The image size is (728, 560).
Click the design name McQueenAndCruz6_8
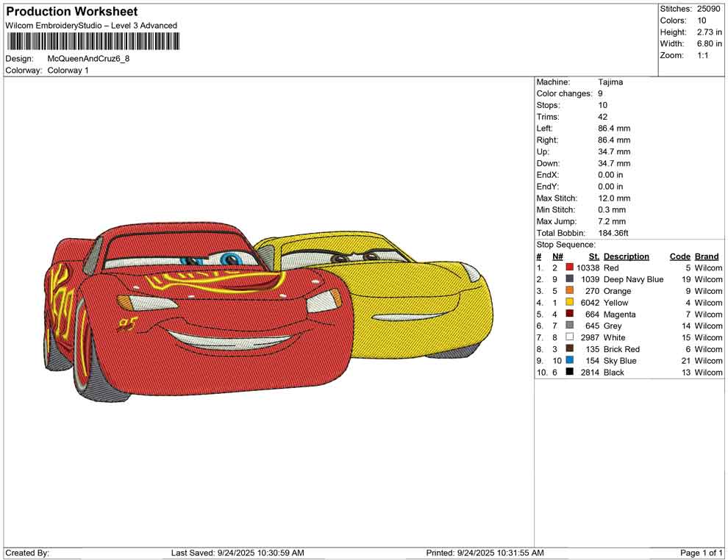point(89,59)
